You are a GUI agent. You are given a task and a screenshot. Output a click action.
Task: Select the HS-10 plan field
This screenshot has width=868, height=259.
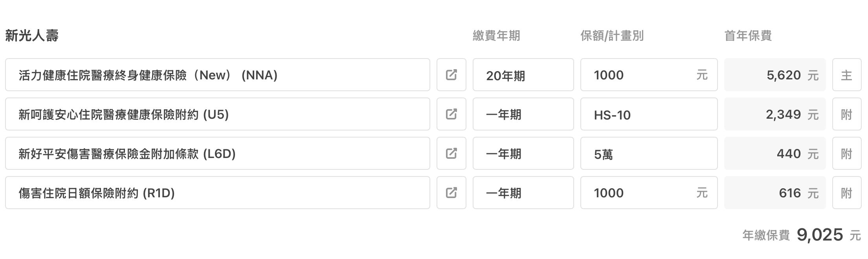pyautogui.click(x=649, y=114)
